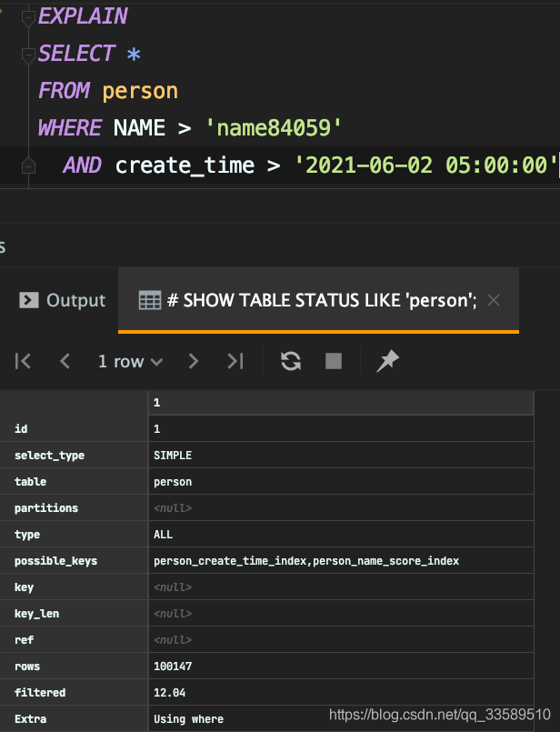
Task: Go to previous results page
Action: [x=65, y=361]
